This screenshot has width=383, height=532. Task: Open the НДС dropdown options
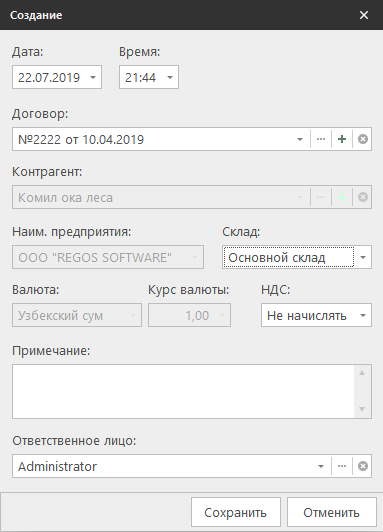pyautogui.click(x=363, y=316)
